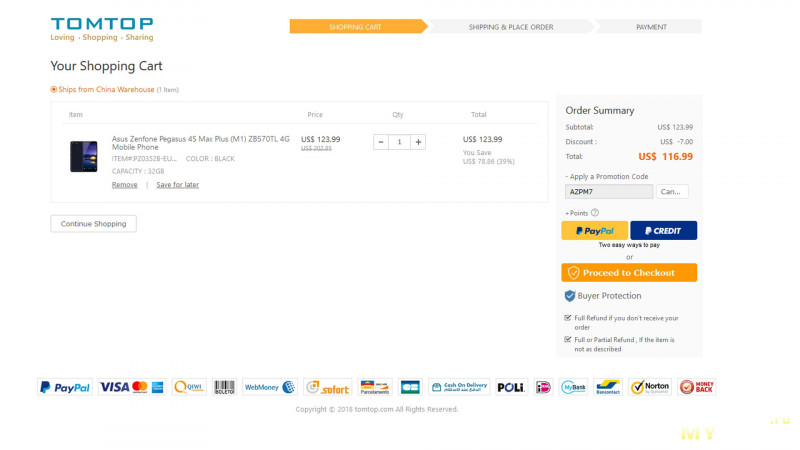
Task: Click the Apply a Promotion Code label
Action: [x=607, y=177]
